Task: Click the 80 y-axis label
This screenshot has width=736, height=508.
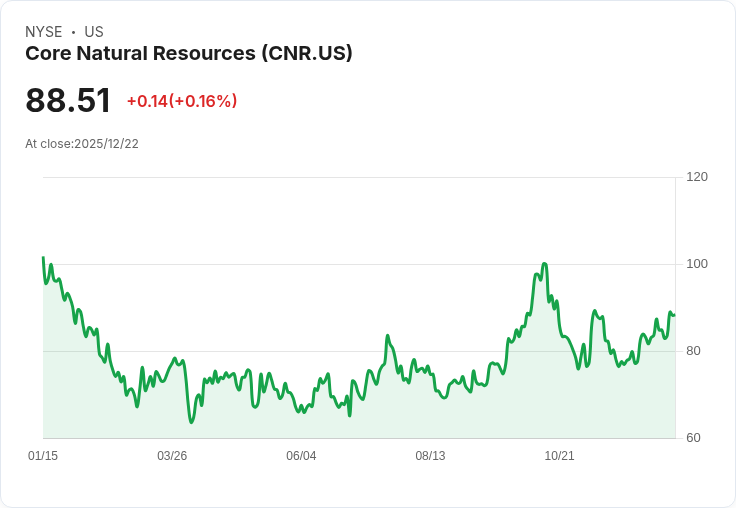Action: [693, 351]
